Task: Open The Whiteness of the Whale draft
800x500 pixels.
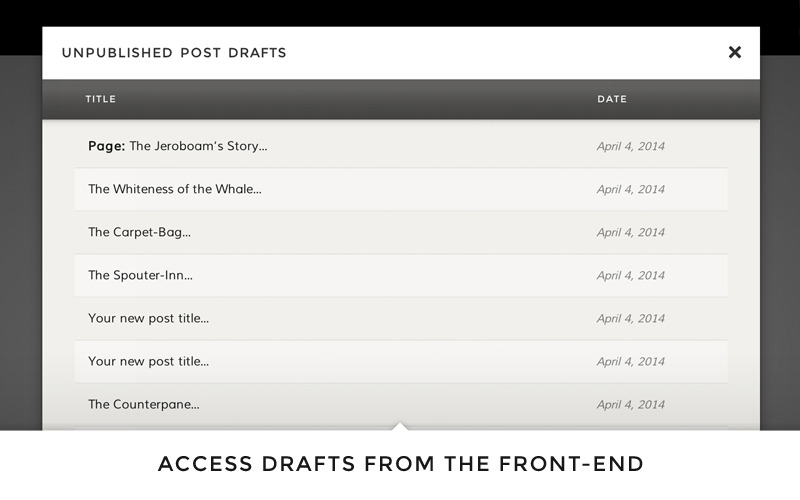Action: 174,189
